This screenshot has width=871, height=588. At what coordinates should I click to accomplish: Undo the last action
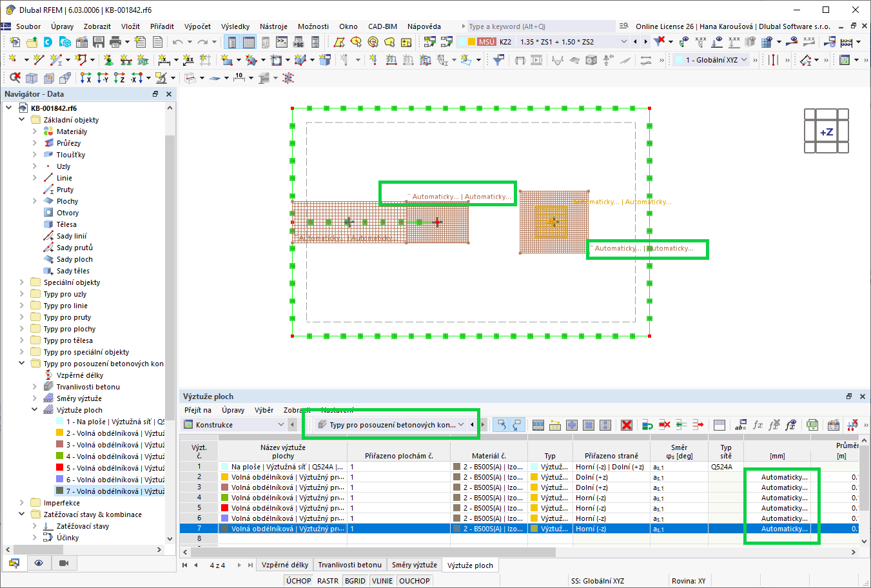pyautogui.click(x=177, y=42)
